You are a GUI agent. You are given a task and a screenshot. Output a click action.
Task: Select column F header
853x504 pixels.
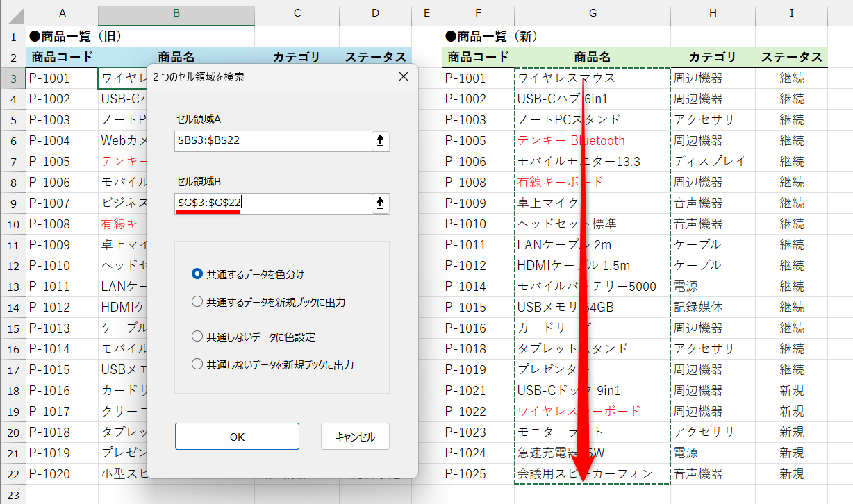478,13
